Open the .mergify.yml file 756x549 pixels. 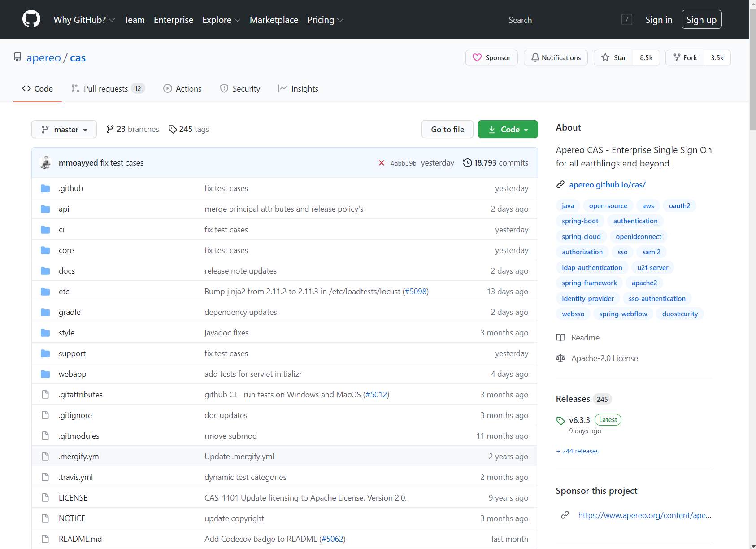point(80,457)
